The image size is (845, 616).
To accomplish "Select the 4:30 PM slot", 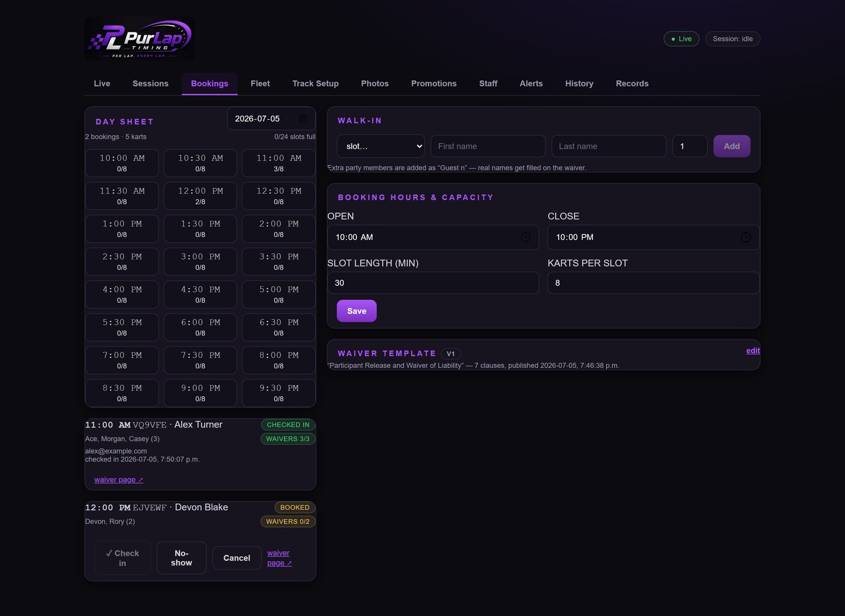I will point(200,295).
